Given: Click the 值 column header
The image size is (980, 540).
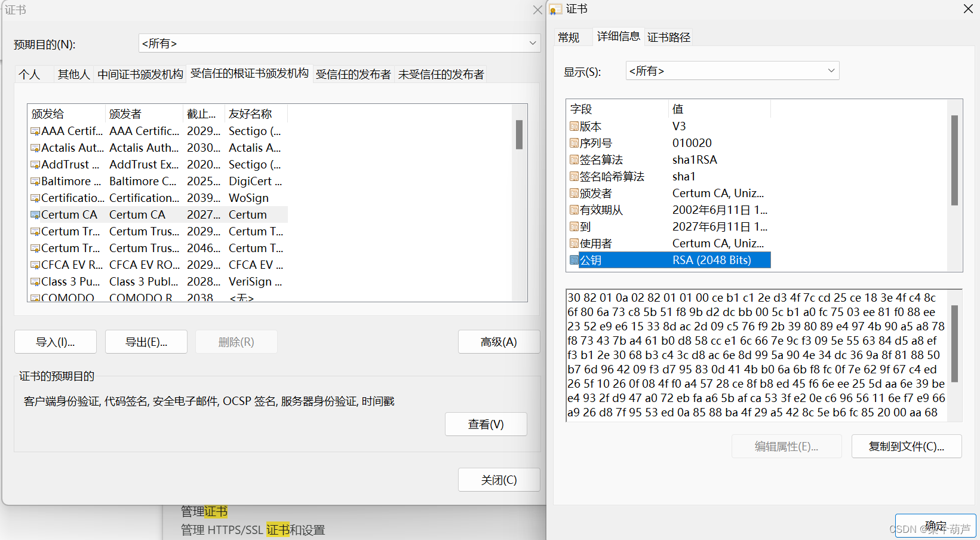Looking at the screenshot, I should [720, 109].
